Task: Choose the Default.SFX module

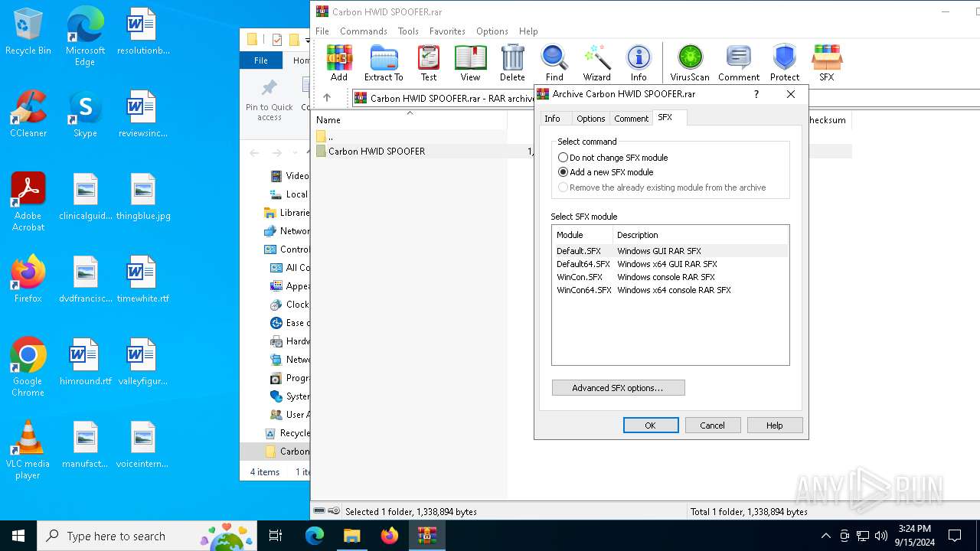Action: [x=670, y=251]
